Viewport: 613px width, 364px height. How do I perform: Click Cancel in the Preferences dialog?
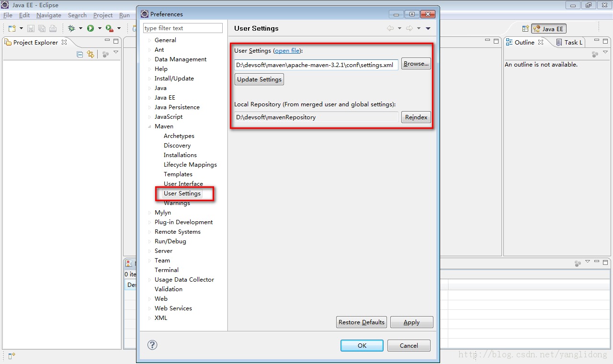click(409, 345)
